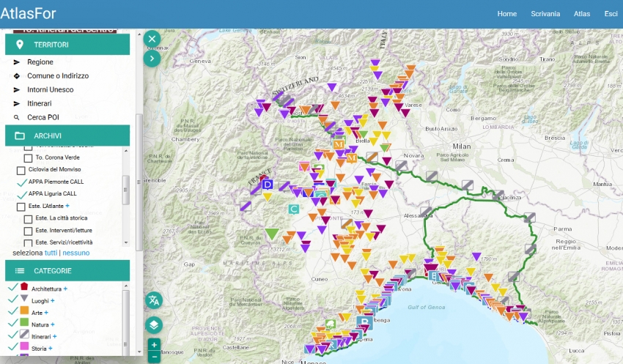Image resolution: width=623 pixels, height=364 pixels.
Task: Expand Luoghi subcategories with plus sign
Action: [x=53, y=300]
